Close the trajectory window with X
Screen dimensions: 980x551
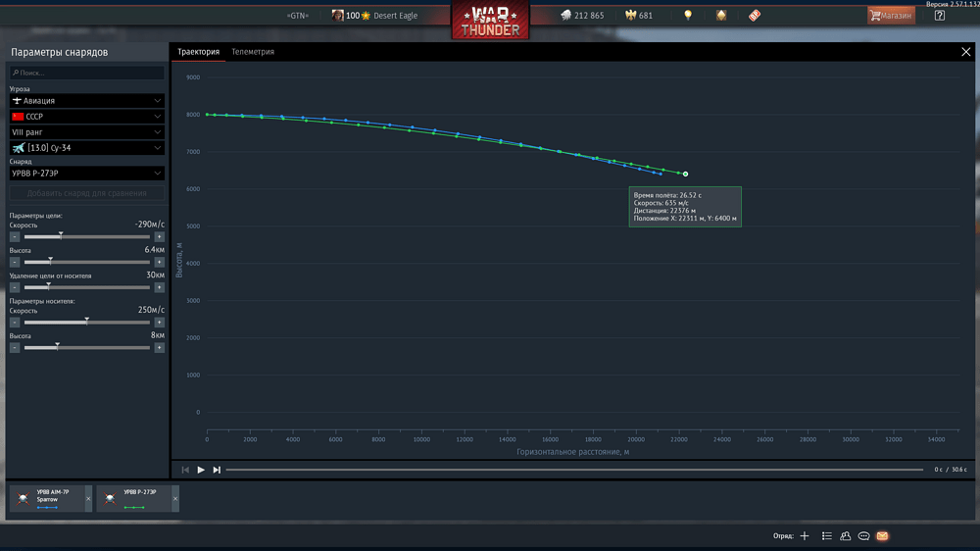965,52
